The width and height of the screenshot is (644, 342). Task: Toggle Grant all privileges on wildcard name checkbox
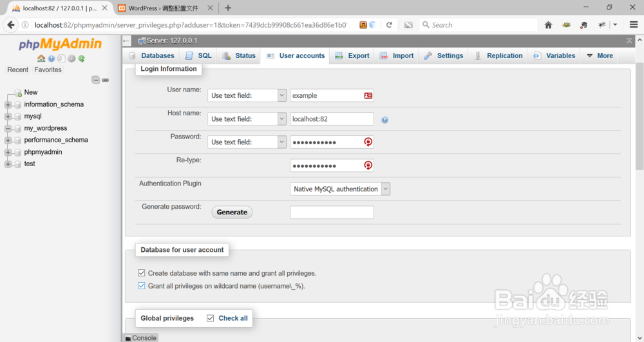(x=141, y=286)
